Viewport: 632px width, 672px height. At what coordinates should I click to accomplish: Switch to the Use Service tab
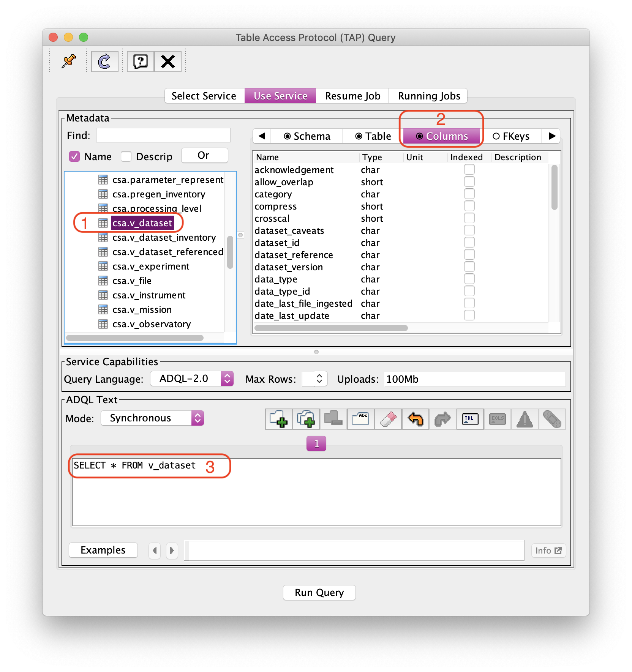tap(281, 96)
